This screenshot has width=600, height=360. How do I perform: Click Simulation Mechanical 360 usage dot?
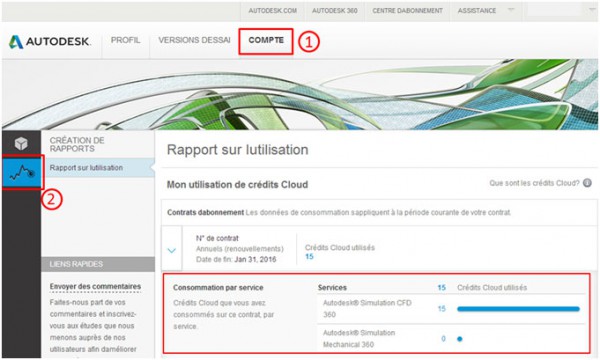[460, 339]
